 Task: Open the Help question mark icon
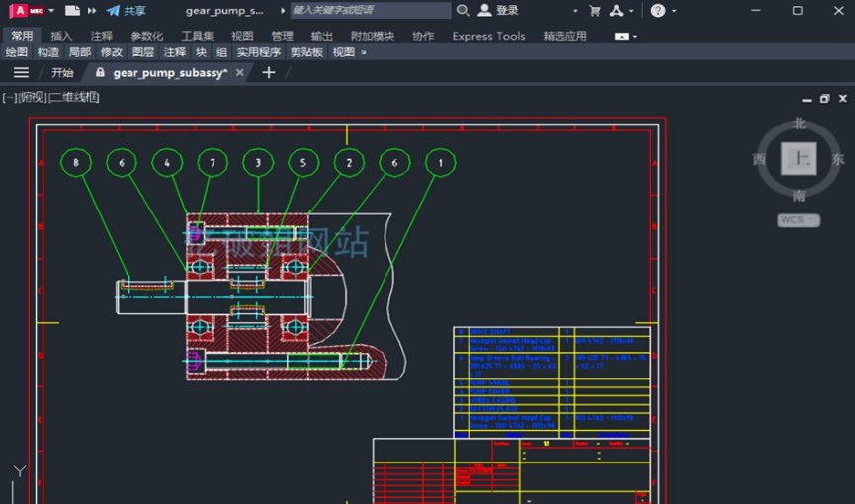658,10
